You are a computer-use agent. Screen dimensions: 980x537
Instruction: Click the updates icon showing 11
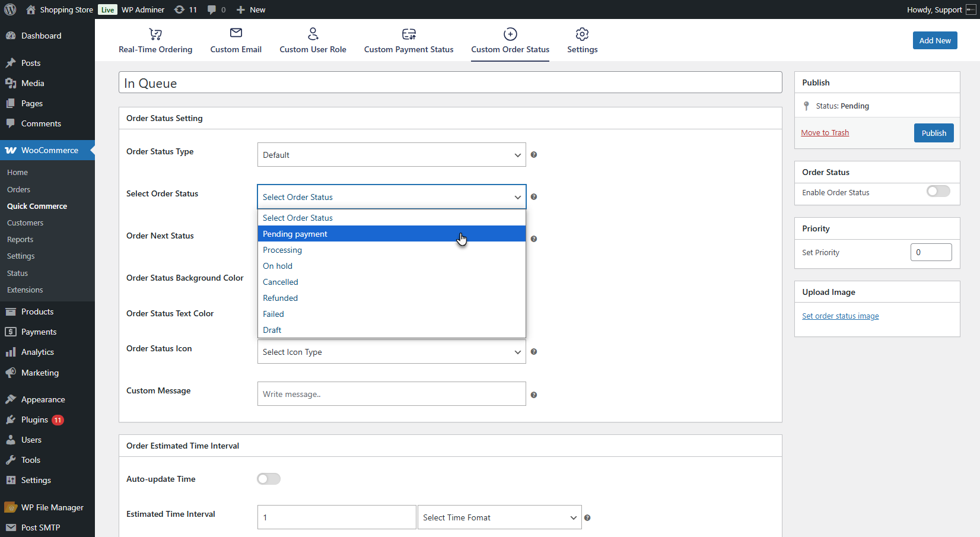(185, 9)
